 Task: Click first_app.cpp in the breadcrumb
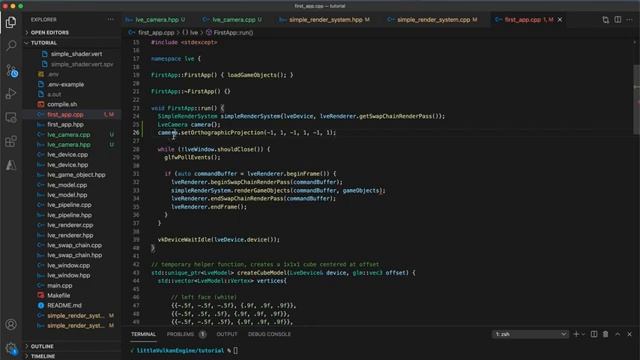(x=156, y=33)
